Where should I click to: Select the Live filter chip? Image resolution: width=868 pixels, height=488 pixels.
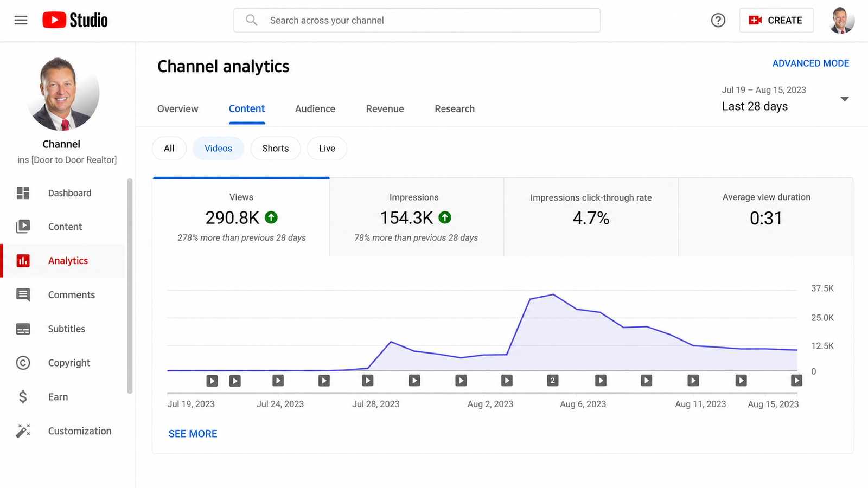tap(327, 149)
